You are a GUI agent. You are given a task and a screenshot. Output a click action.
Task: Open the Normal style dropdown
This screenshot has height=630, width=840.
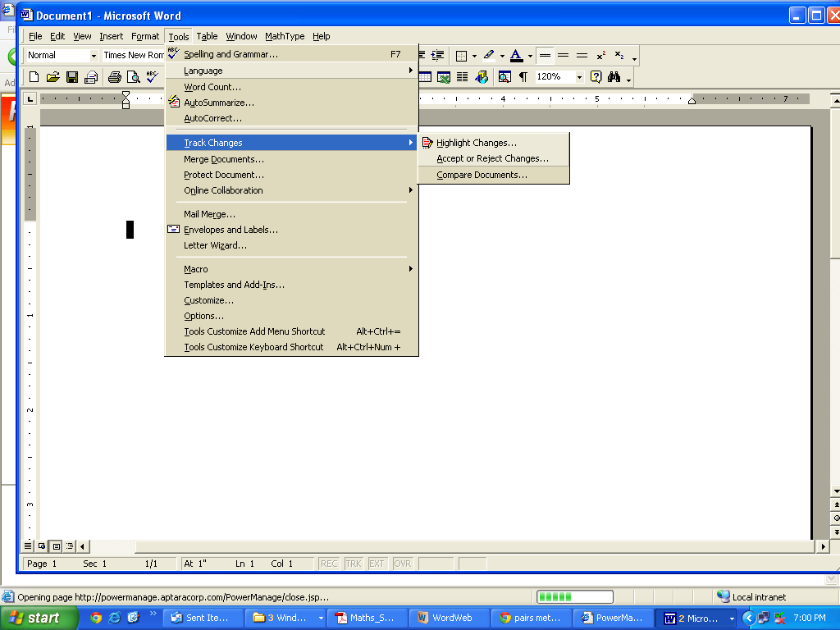94,56
